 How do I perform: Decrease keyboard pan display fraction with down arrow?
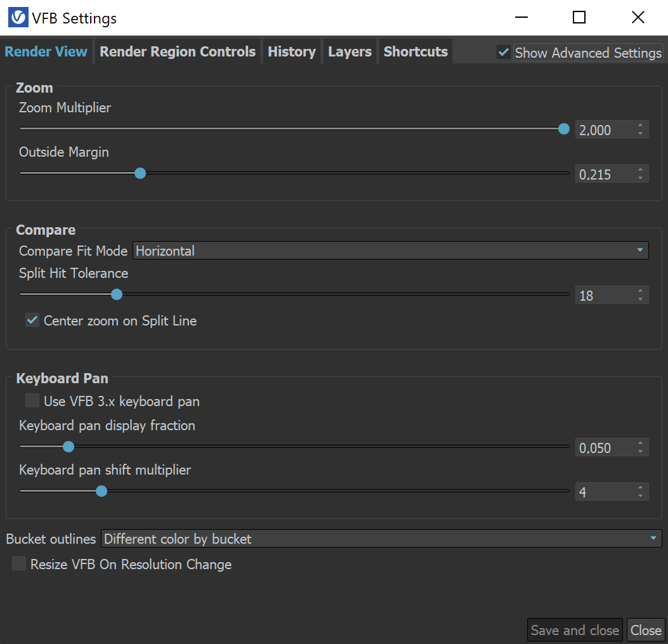pos(640,452)
